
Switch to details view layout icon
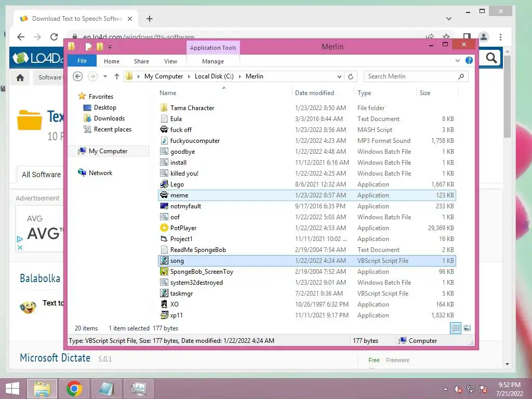click(456, 328)
